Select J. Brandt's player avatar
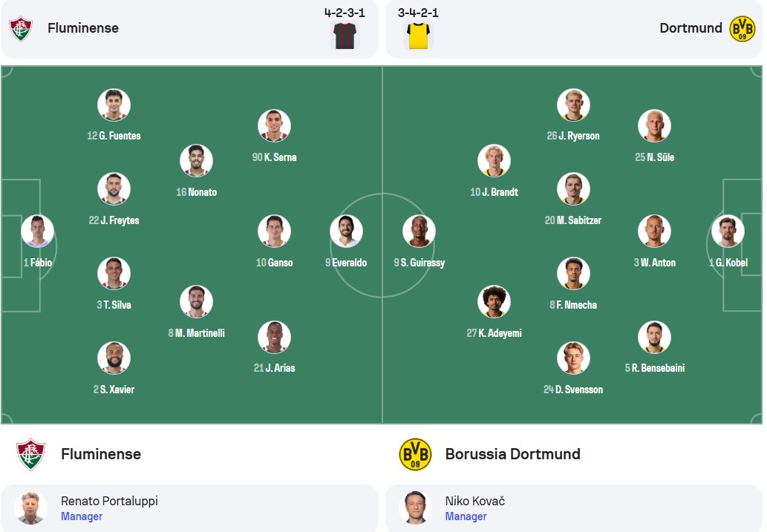767x532 pixels. 494,160
